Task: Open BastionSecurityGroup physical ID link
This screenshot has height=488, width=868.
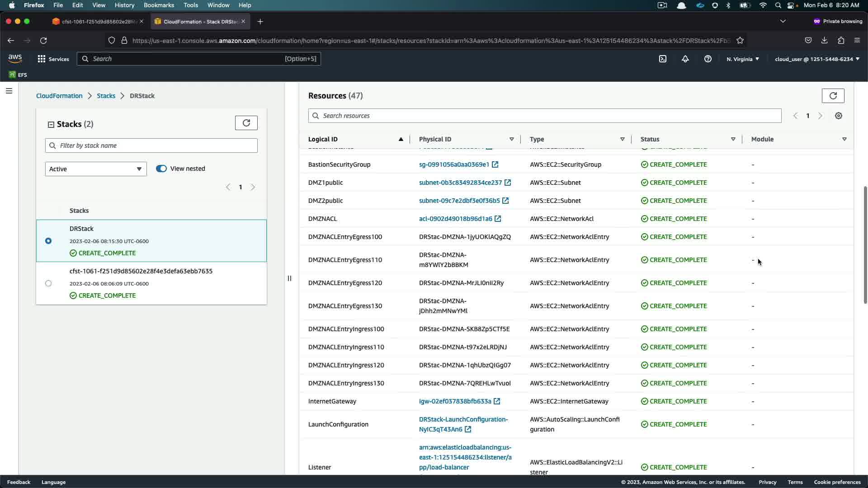Action: [x=454, y=164]
